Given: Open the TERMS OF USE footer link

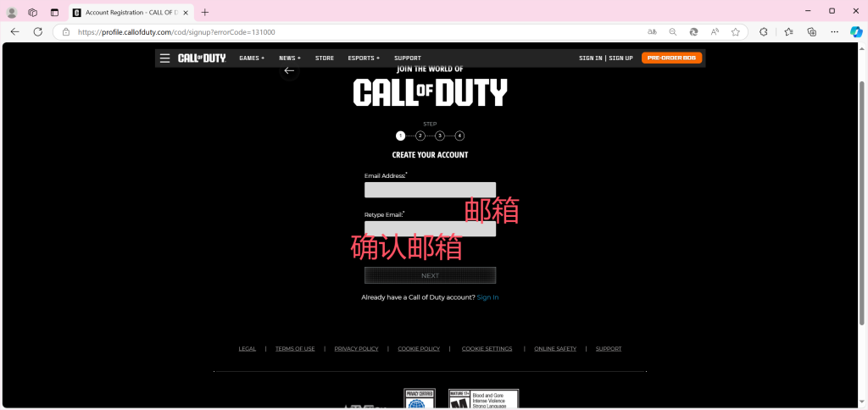Looking at the screenshot, I should coord(295,348).
